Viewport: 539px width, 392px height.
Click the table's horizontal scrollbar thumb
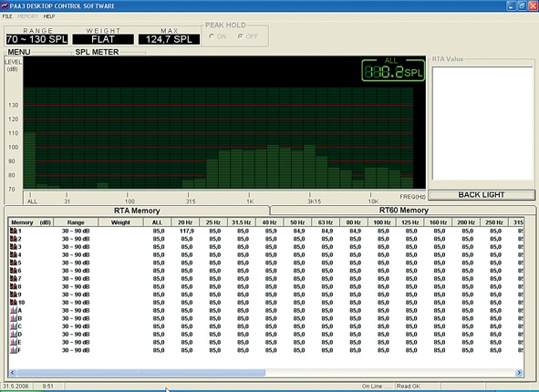tap(141, 373)
